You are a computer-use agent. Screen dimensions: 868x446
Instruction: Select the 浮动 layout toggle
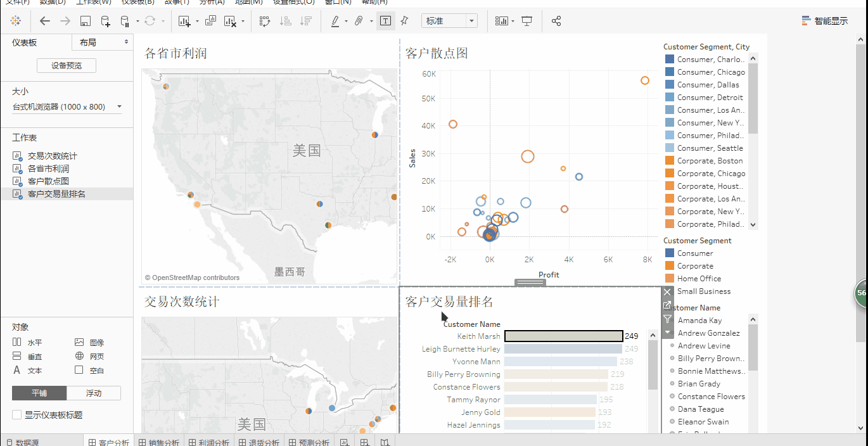(94, 393)
